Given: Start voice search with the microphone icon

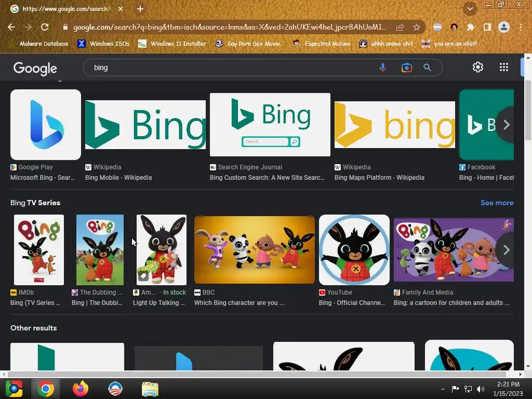Looking at the screenshot, I should [x=383, y=68].
